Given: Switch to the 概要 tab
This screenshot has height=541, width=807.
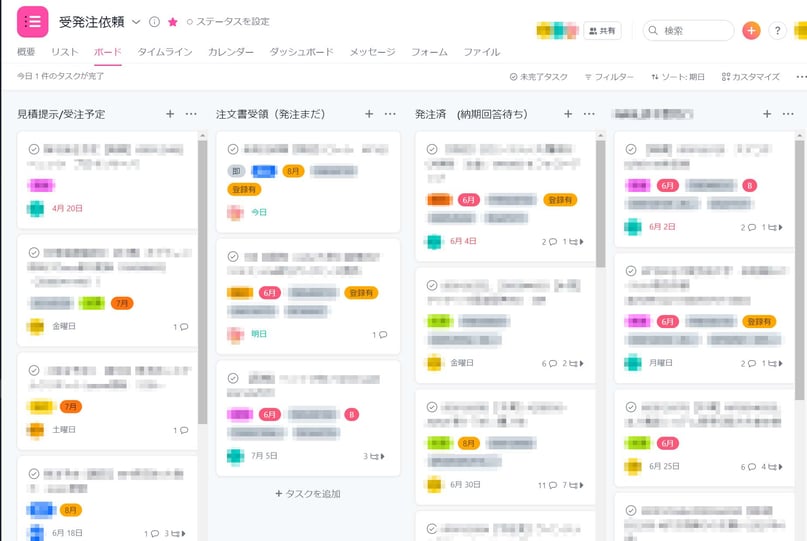Looking at the screenshot, I should pyautogui.click(x=26, y=52).
